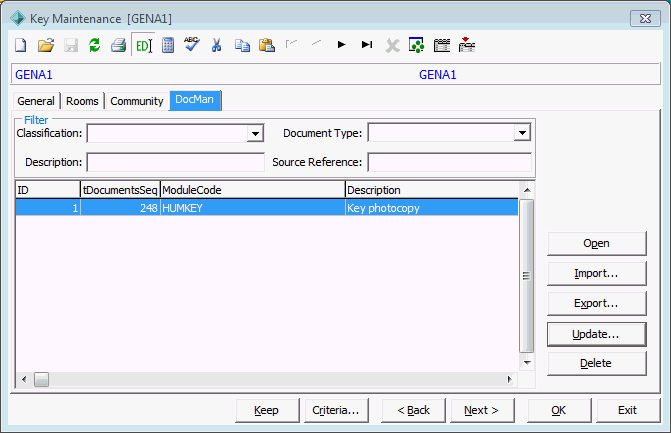Open the Criteria... dialog button
Viewport: 671px width, 433px height.
(x=336, y=410)
